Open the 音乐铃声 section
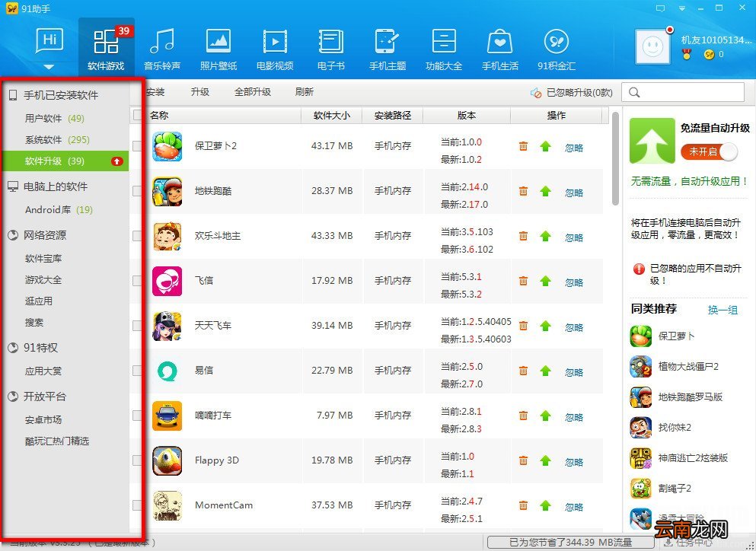The width and height of the screenshot is (756, 551). click(162, 48)
